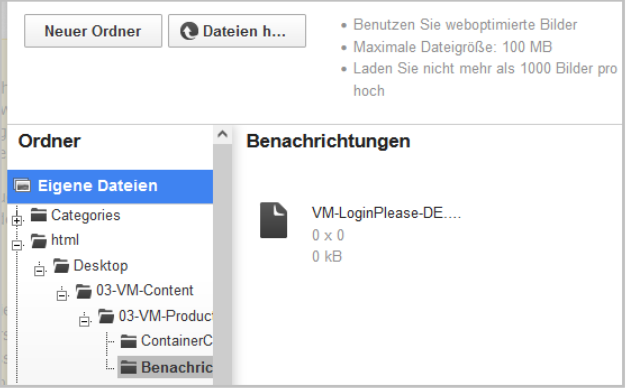Click the ContainerC folder icon
Screen dimensions: 626x389
[129, 341]
